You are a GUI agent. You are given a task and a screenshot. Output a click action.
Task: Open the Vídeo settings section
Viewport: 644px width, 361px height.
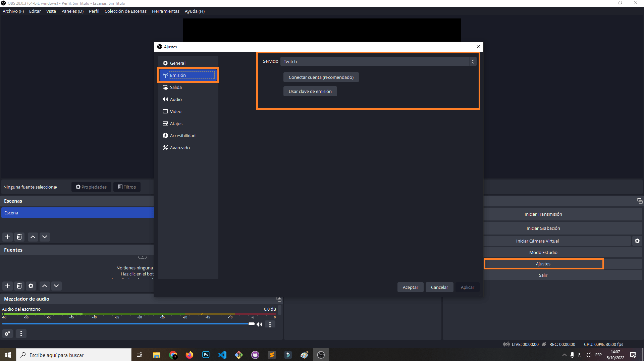[x=176, y=111]
